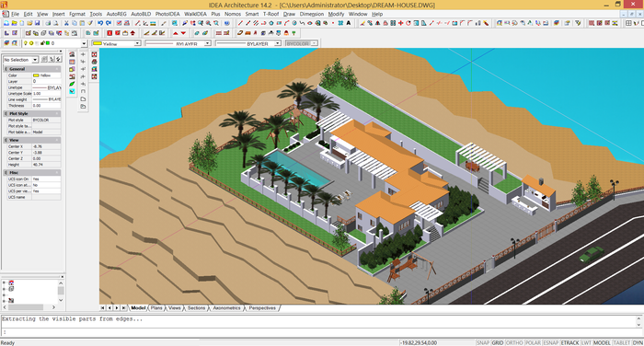This screenshot has height=346, width=644.
Task: Click the red rotate circular arrow icon
Action: click(408, 23)
